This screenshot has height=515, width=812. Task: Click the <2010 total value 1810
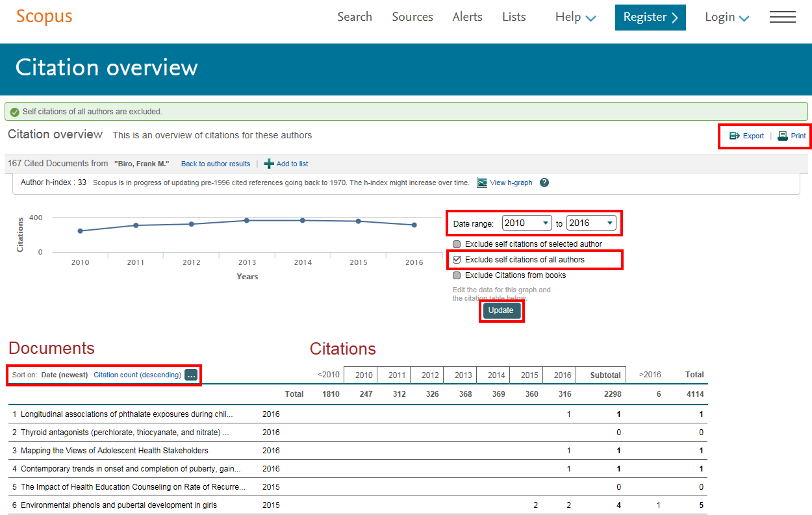click(x=331, y=394)
